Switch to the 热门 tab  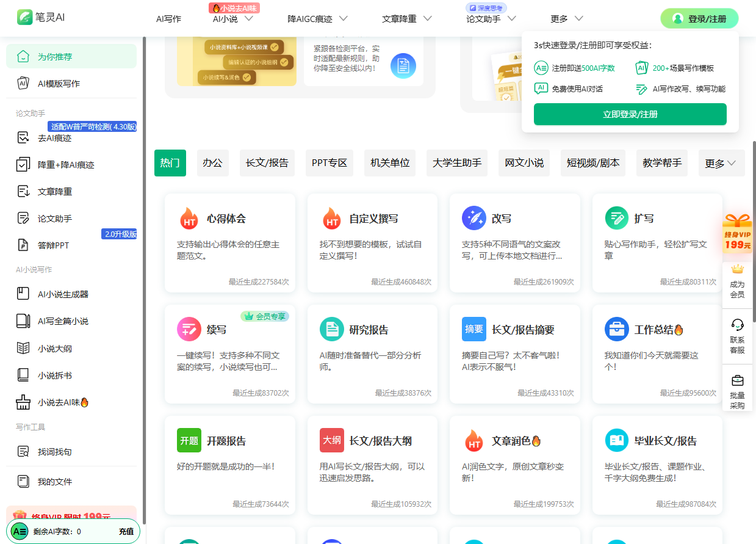tap(170, 163)
